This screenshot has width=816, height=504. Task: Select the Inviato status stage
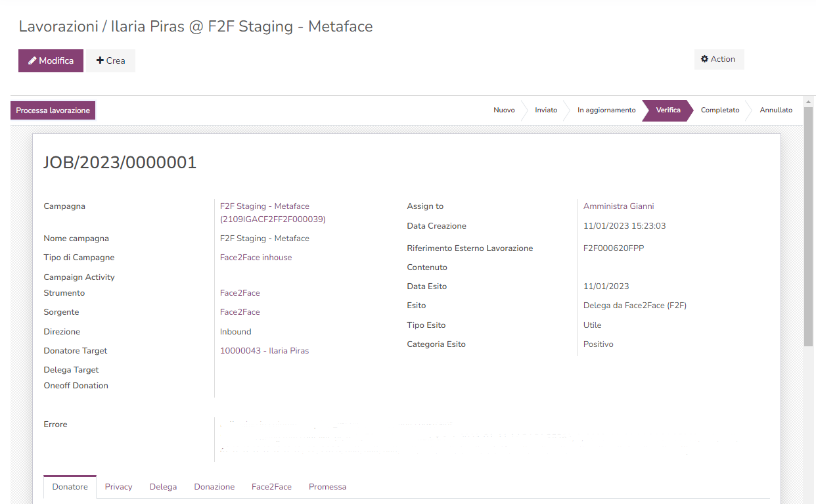pyautogui.click(x=545, y=110)
